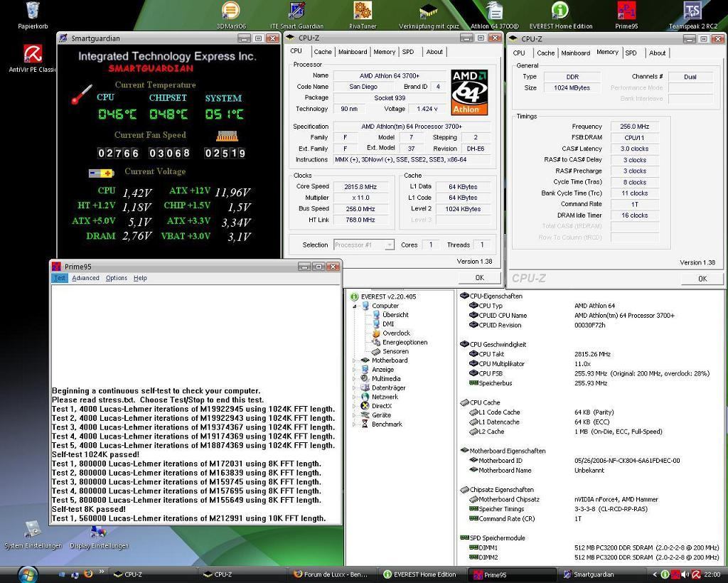This screenshot has width=728, height=583.
Task: Click the memory Frequency 256.0 MHz field
Action: click(634, 127)
